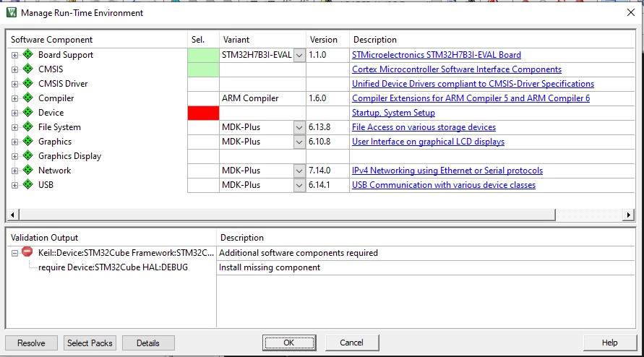Click the Board Support green diamond icon

click(28, 54)
